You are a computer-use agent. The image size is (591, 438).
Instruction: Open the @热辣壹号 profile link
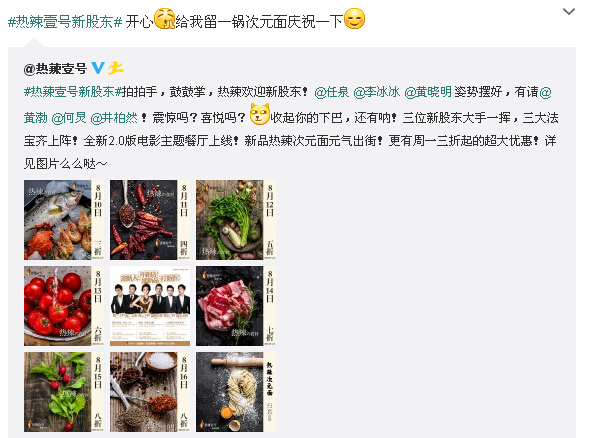(x=55, y=69)
